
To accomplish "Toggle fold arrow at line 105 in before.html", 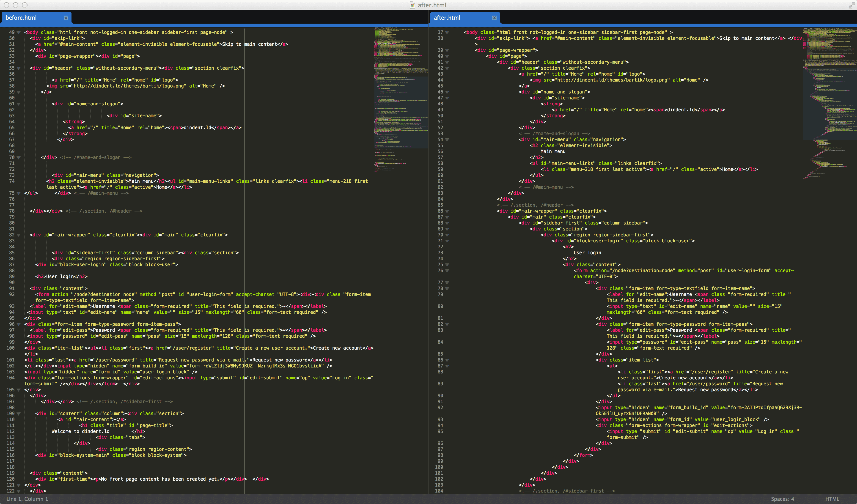I will pos(19,390).
